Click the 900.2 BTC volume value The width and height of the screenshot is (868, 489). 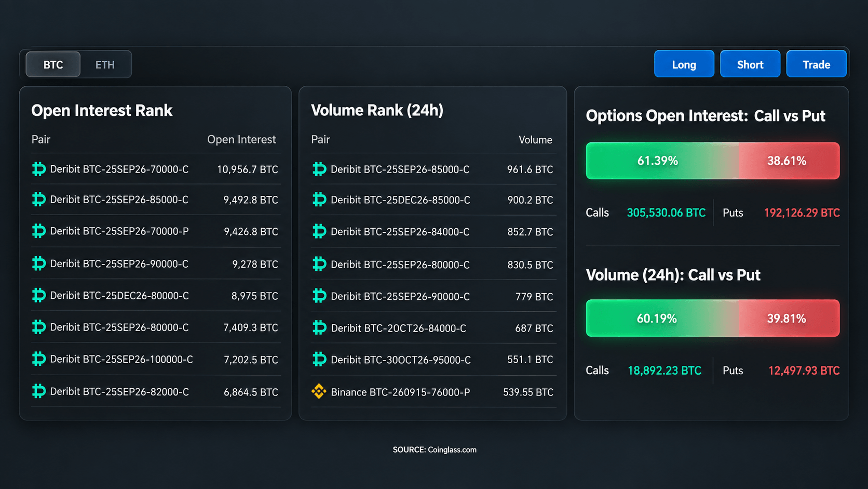pyautogui.click(x=530, y=200)
